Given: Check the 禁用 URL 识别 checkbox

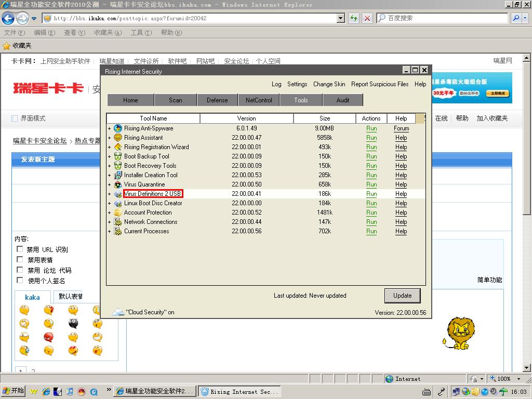Looking at the screenshot, I should pos(20,249).
